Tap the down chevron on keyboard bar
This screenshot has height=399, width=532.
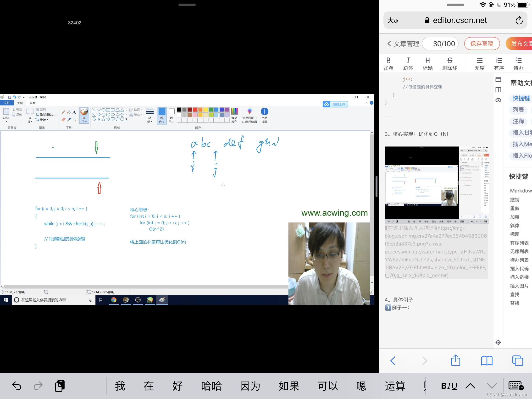click(x=492, y=386)
